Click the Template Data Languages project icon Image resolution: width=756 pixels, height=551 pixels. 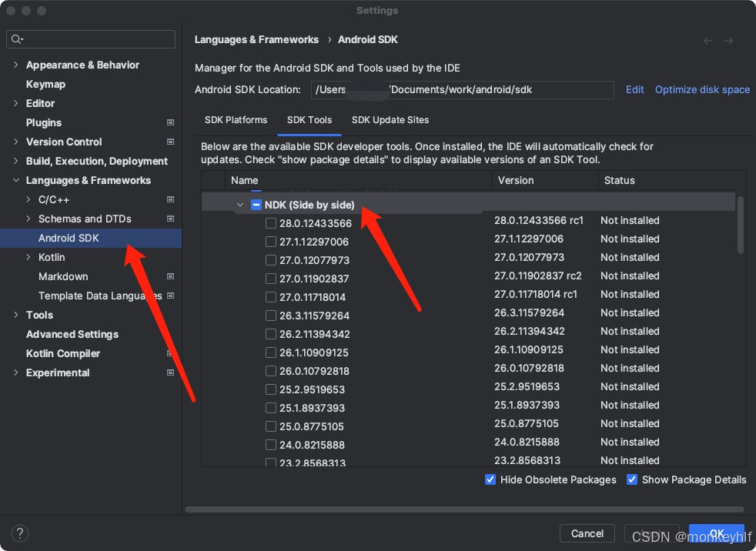[x=170, y=296]
